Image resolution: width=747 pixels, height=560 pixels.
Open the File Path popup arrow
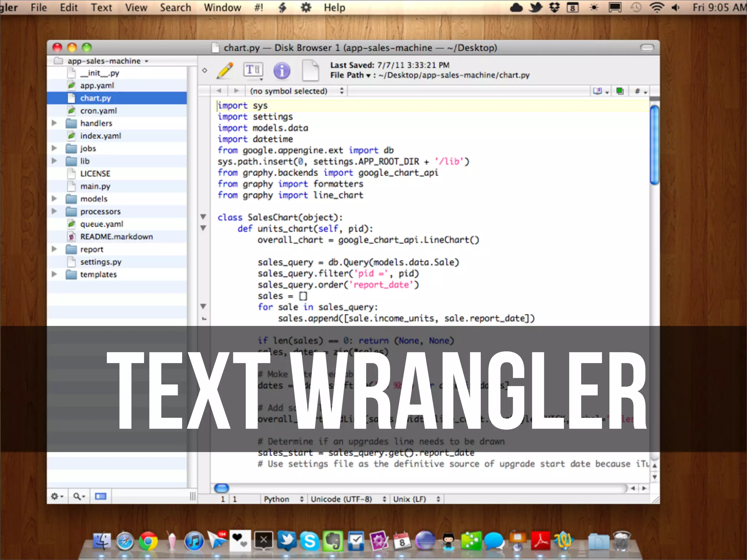tap(368, 75)
